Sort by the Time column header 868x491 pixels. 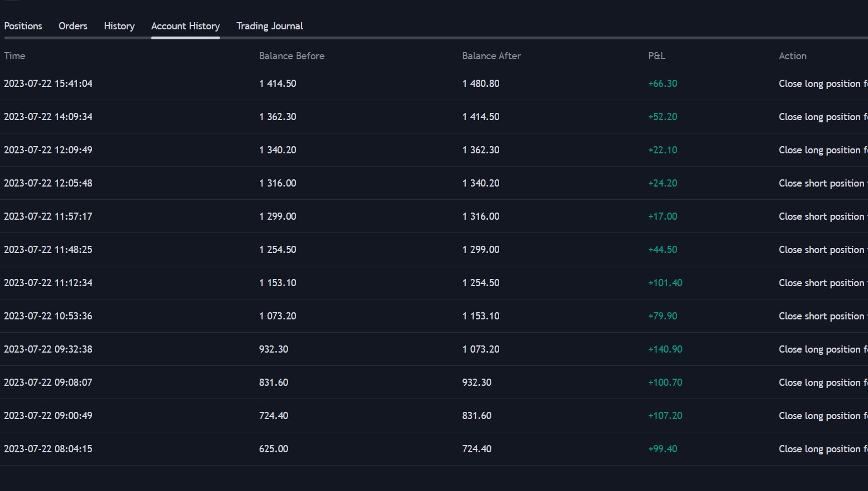tap(14, 56)
